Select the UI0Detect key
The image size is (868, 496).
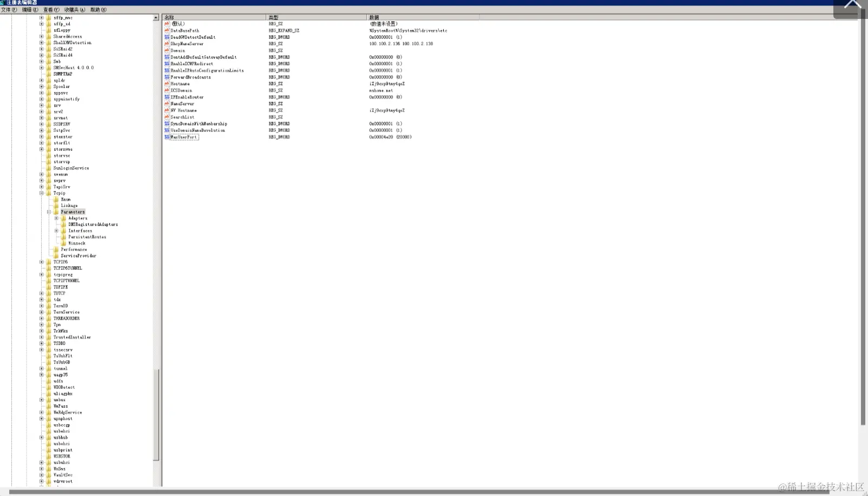tap(64, 387)
